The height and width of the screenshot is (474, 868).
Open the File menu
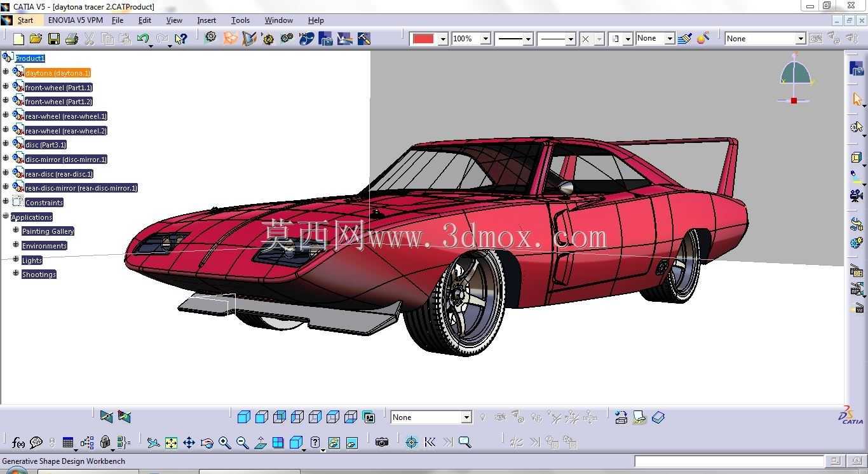[x=118, y=20]
